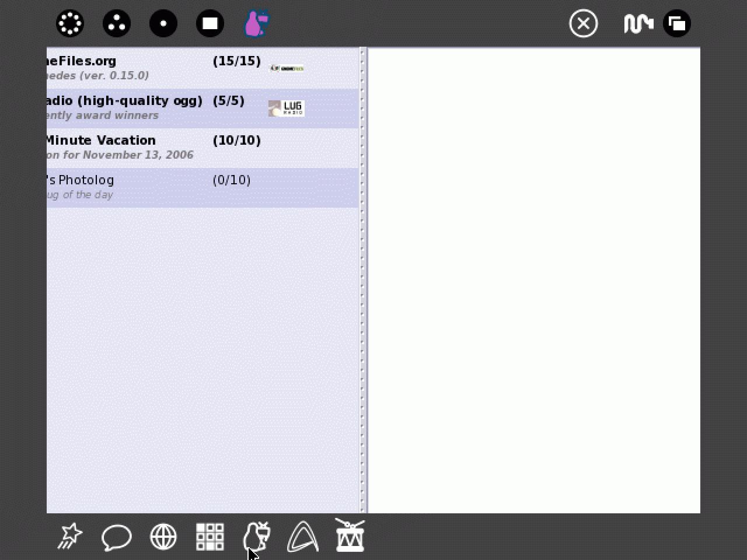Click the (5/5) unread count

click(x=229, y=101)
